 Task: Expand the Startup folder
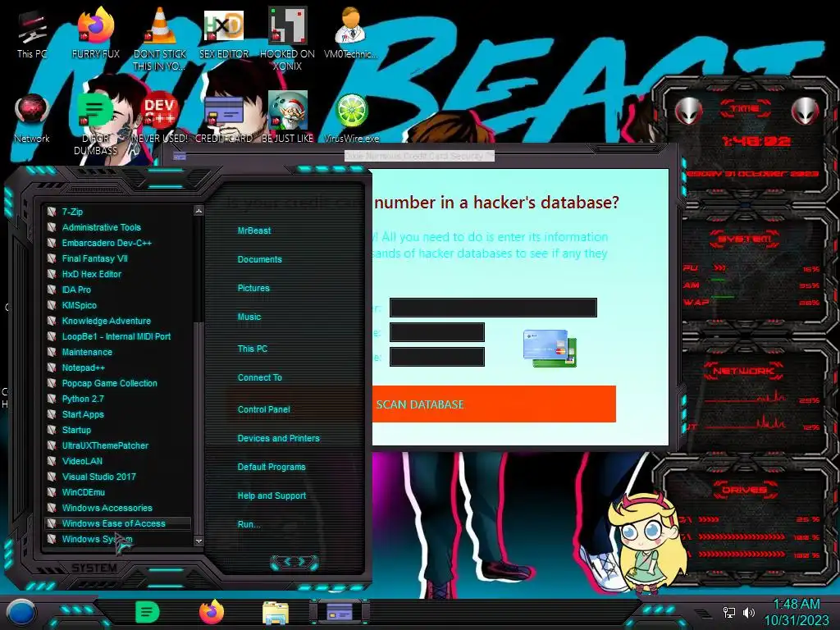(x=76, y=430)
